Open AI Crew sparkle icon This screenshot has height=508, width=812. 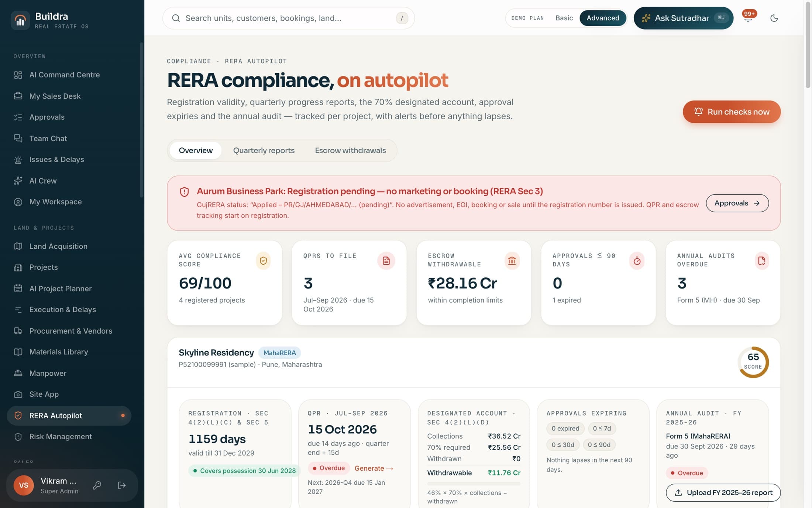tap(18, 181)
